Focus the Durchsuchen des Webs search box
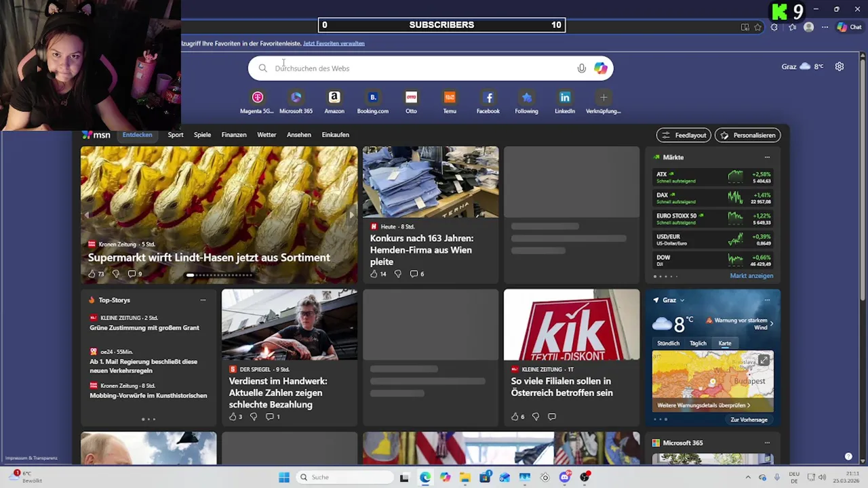 [431, 68]
